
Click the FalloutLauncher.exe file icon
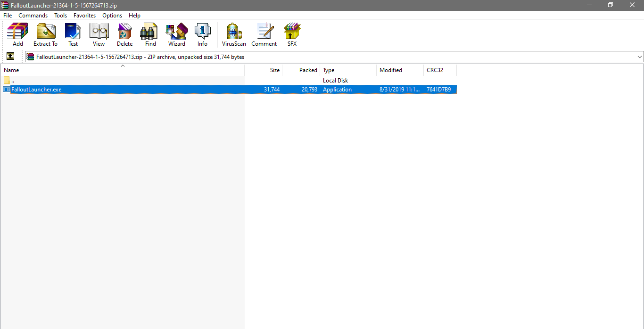pos(7,90)
